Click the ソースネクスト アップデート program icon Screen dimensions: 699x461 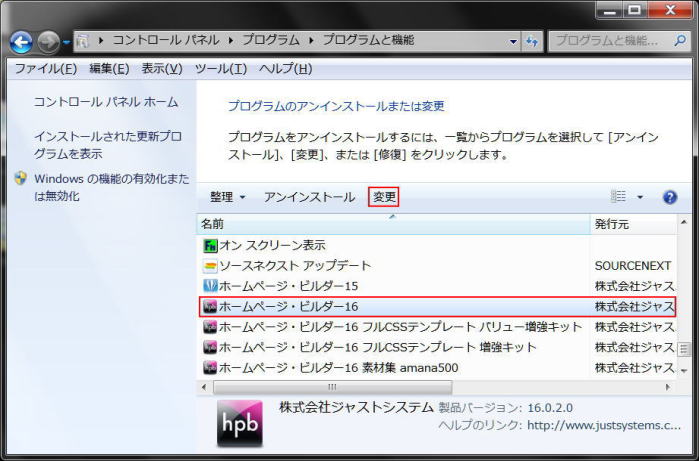click(x=210, y=266)
